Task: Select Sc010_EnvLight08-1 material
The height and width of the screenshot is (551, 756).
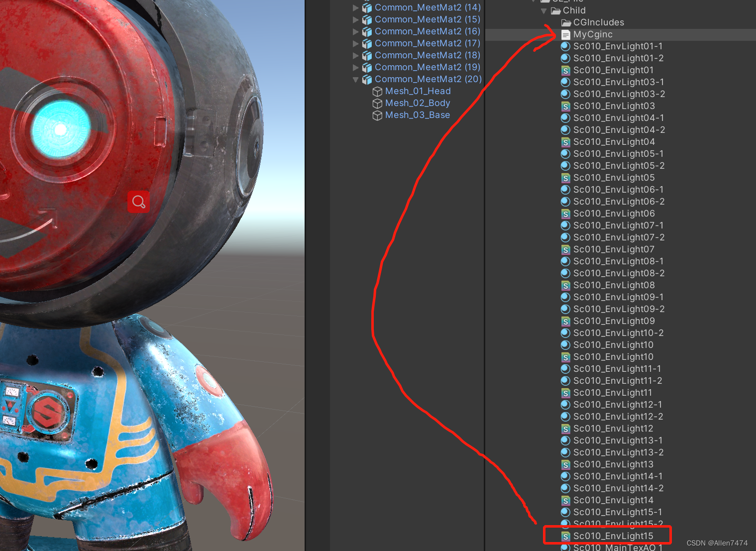Action: click(x=619, y=261)
